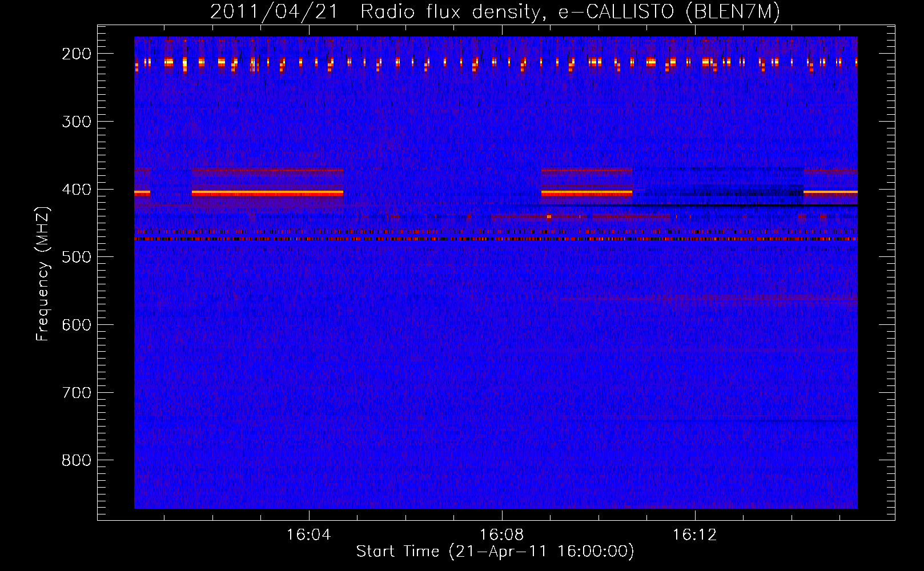Click the 16:12 time tick label

695,535
